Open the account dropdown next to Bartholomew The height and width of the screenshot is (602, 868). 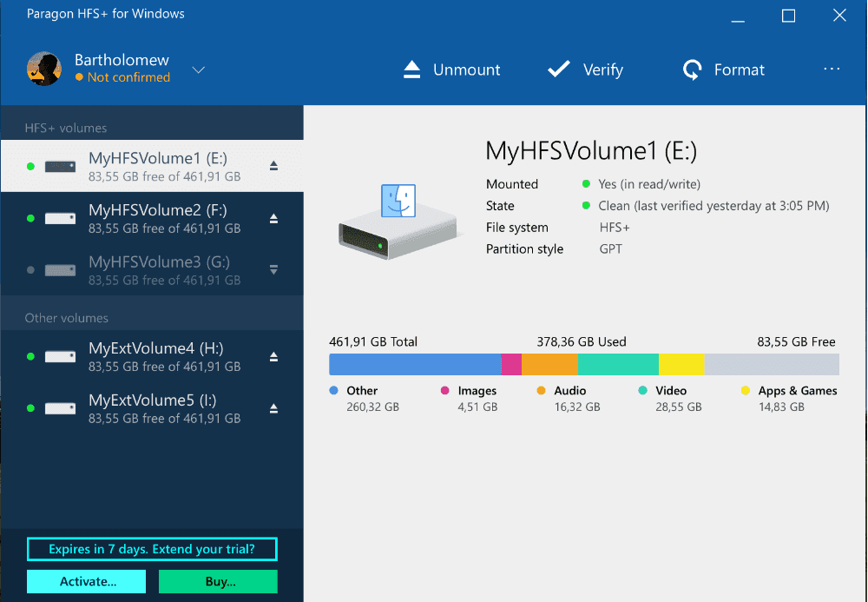198,69
